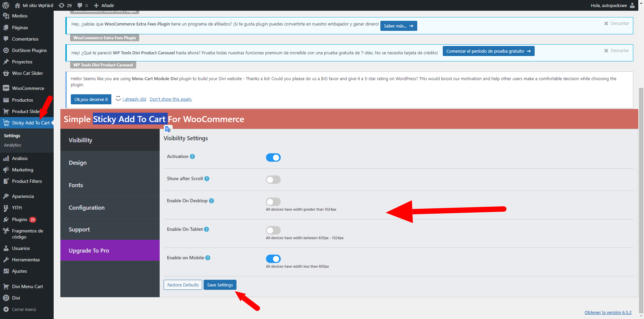Viewport: 644px width, 319px height.
Task: Toggle the Activation switch off
Action: [273, 158]
